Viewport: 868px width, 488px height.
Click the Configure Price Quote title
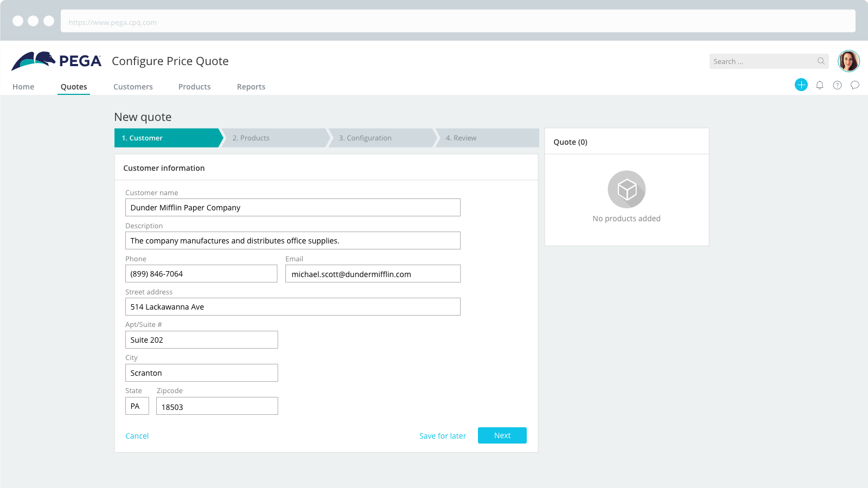click(x=170, y=61)
